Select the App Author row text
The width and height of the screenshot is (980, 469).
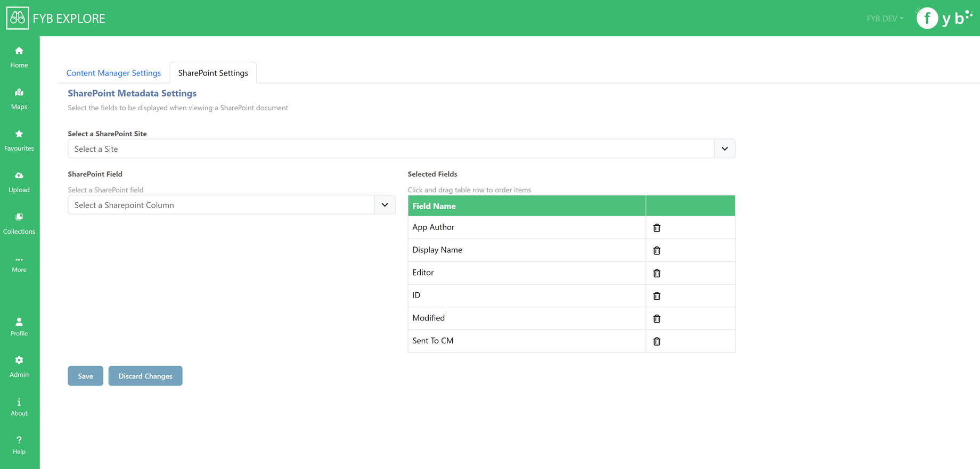pos(433,227)
